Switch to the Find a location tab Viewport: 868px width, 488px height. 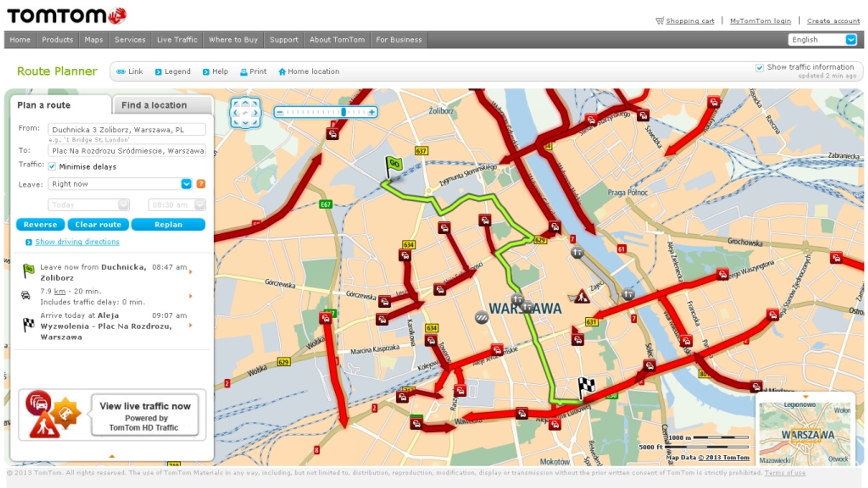154,105
